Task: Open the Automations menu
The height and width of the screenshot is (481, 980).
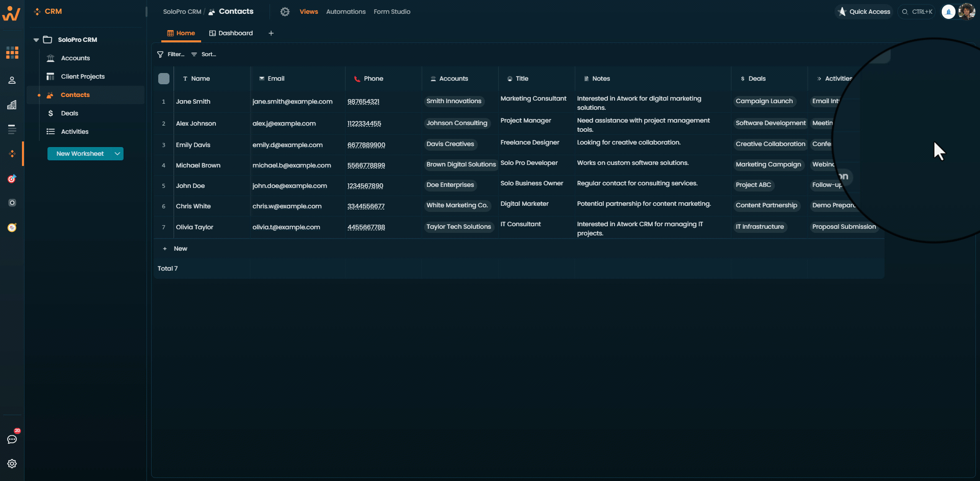Action: pos(346,12)
